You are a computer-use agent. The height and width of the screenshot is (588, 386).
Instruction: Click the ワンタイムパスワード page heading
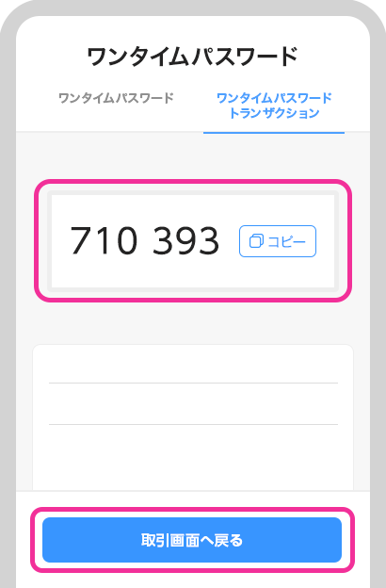192,57
